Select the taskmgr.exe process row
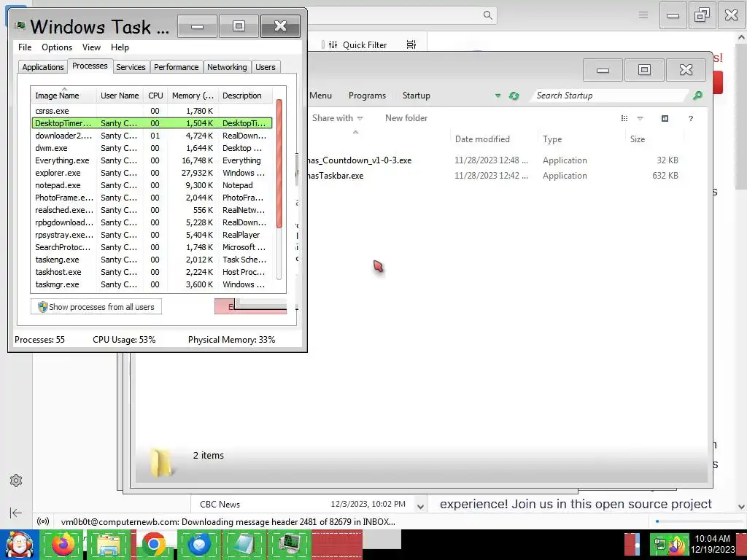Viewport: 747px width, 560px height. click(x=152, y=284)
